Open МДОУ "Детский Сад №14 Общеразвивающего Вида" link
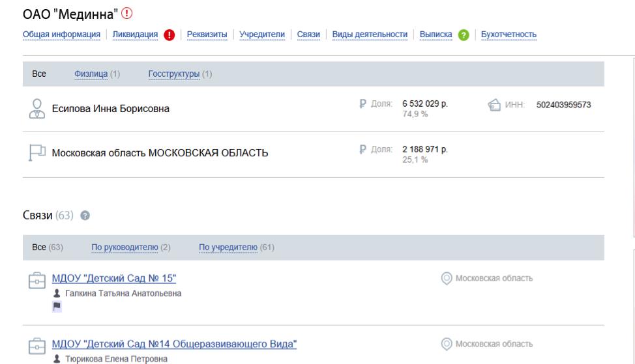 pos(174,344)
